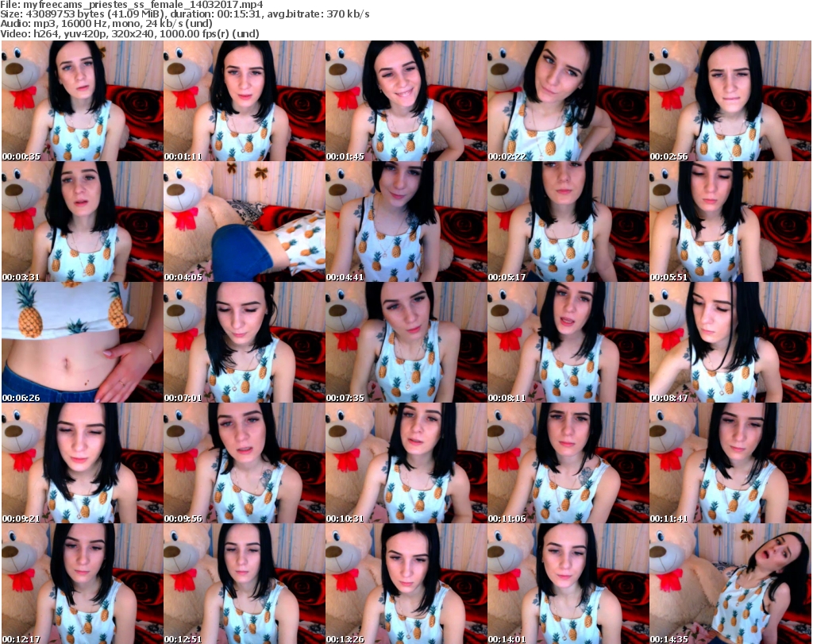Click the frame stamped 00:13:26
813x644 pixels.
(406, 584)
